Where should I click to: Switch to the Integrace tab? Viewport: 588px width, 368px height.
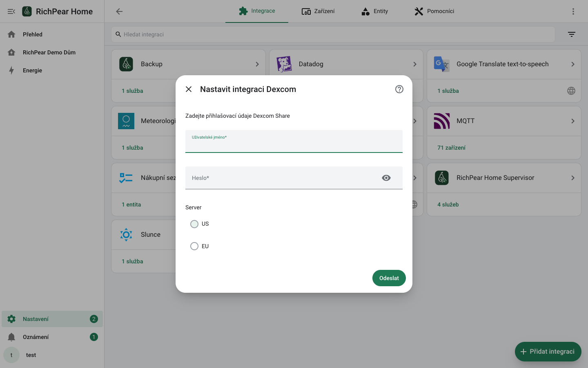[257, 11]
